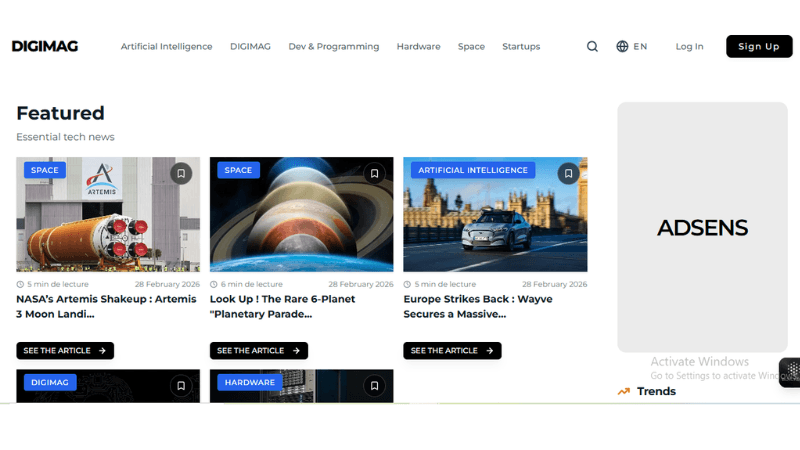Screen dimensions: 800x450
Task: Bookmark the Wayve article
Action: tap(568, 173)
